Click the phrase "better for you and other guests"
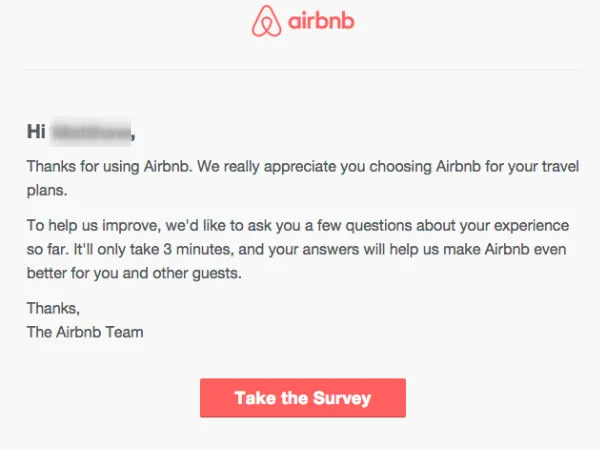600x450 pixels. point(135,271)
